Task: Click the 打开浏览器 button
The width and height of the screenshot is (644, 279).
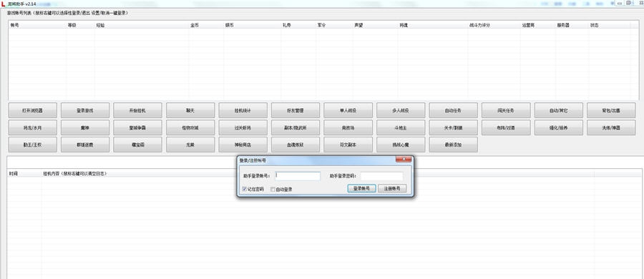Action: (x=32, y=111)
